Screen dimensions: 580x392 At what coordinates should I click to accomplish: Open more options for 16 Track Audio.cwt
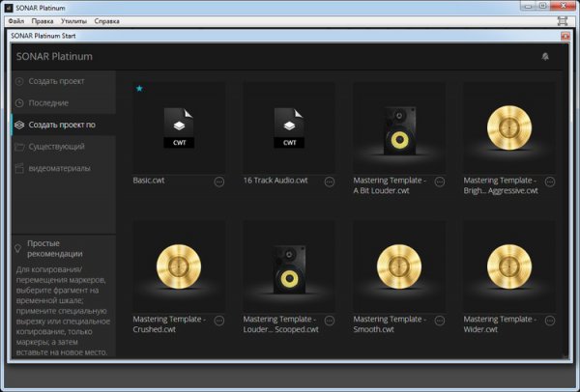[x=330, y=182]
